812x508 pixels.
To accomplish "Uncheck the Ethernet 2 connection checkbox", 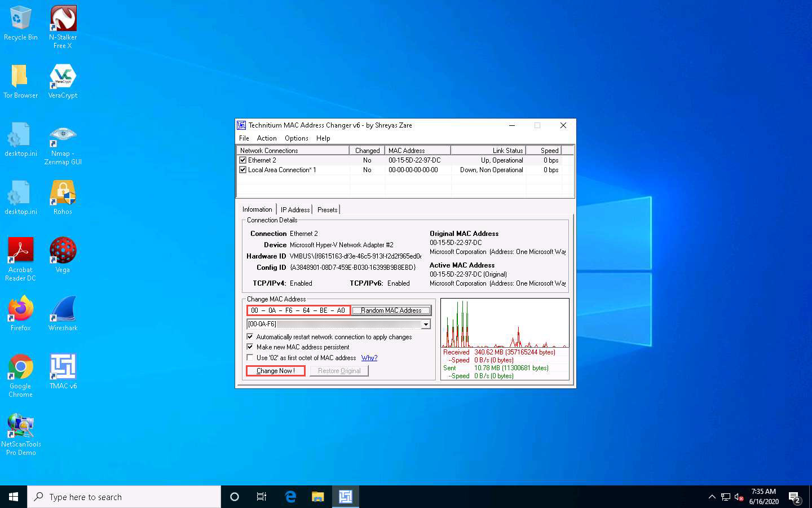I will tap(243, 160).
